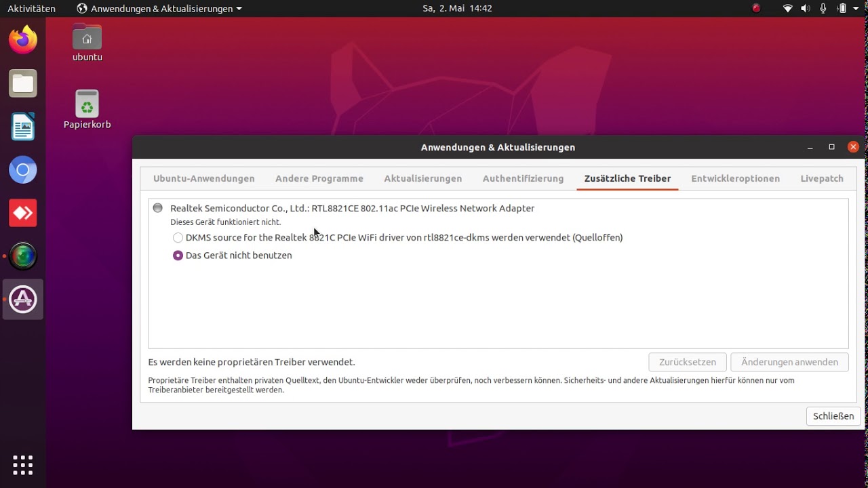Open 'Anwendungen & Aktualisierungen' app menu in top bar

(160, 9)
